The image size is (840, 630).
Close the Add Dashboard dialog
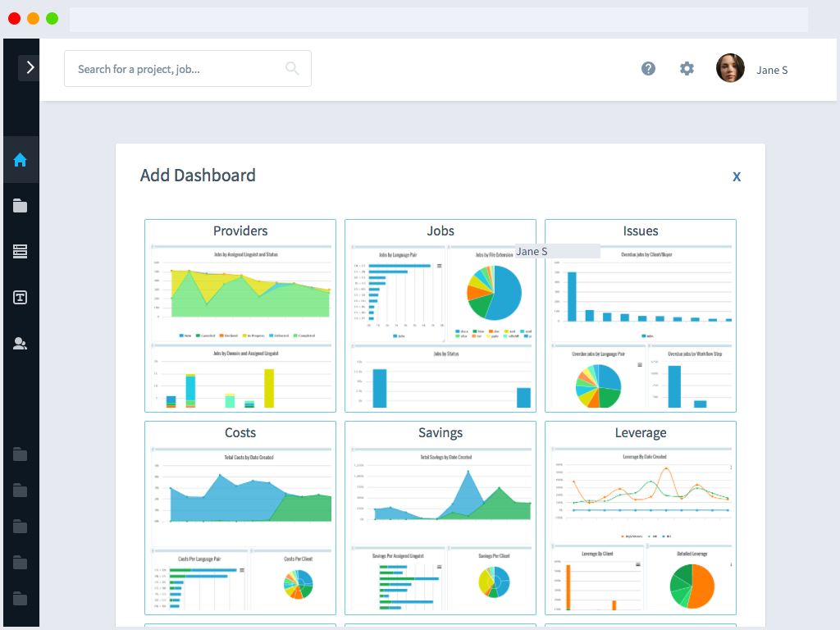(x=737, y=176)
